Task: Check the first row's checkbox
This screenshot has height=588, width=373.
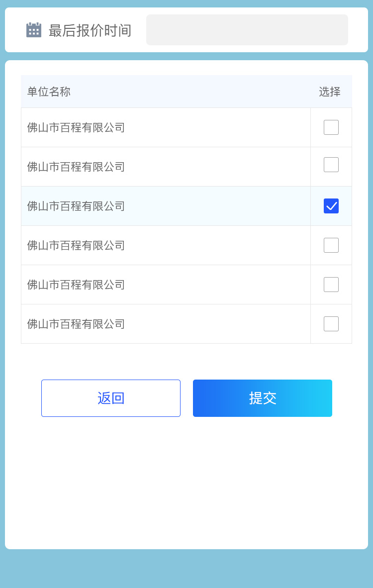Action: (x=331, y=127)
